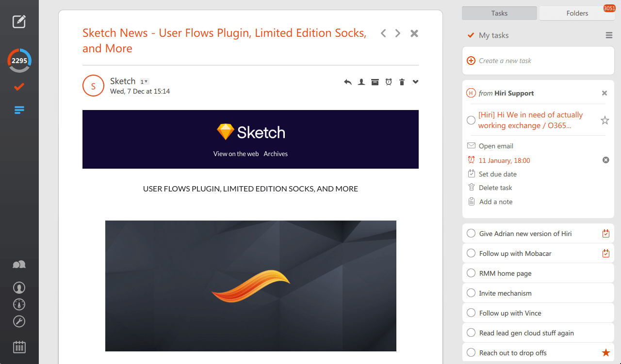
Task: Open the contacts profile sidebar icon
Action: coord(19,288)
